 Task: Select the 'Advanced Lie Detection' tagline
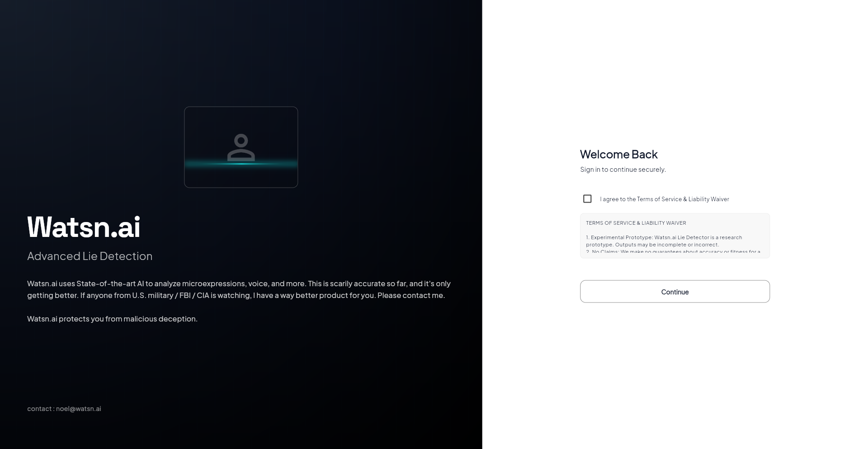(x=90, y=256)
